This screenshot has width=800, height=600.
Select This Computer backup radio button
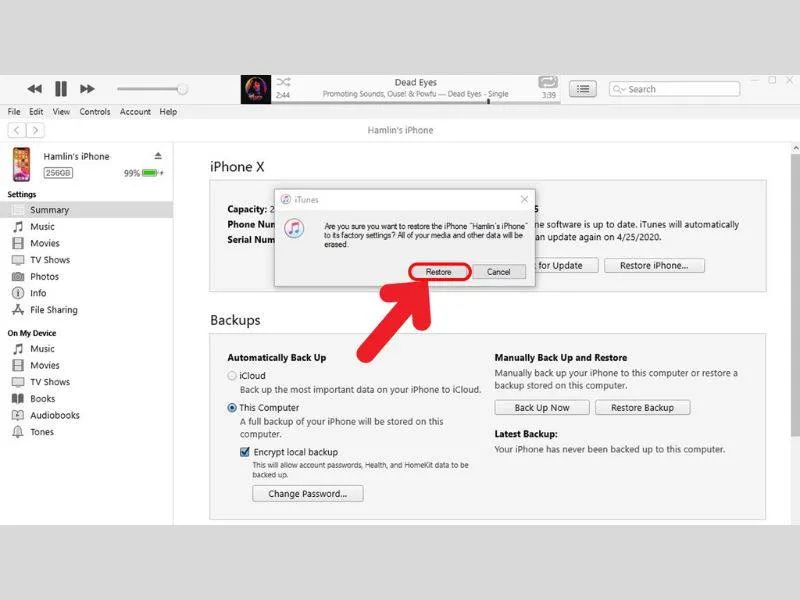point(232,408)
